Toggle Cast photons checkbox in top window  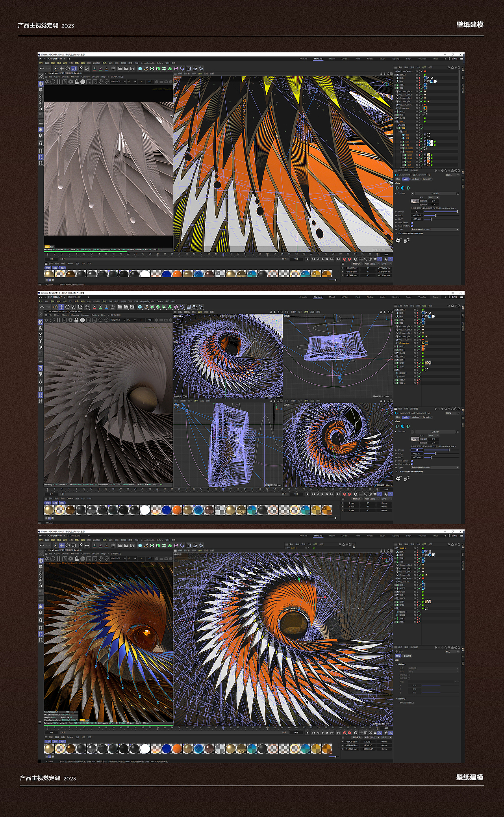coord(412,226)
